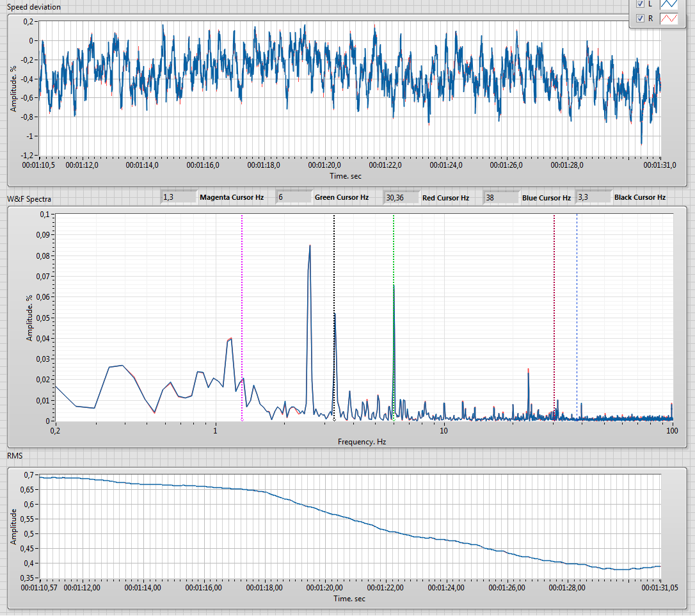Click the "Speed deviation" graph title

coord(34,7)
